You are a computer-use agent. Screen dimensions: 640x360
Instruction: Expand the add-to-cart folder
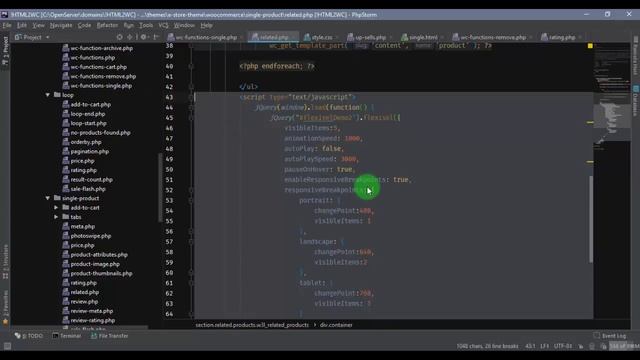[56, 207]
